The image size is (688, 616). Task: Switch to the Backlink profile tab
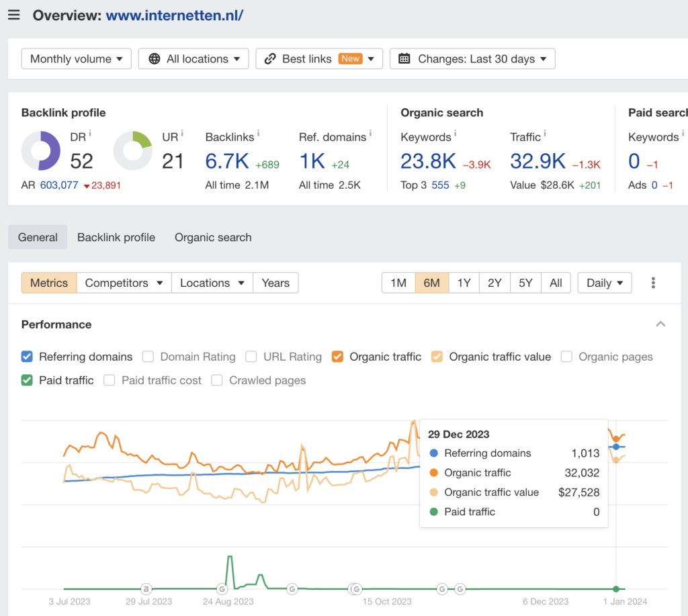(x=116, y=237)
